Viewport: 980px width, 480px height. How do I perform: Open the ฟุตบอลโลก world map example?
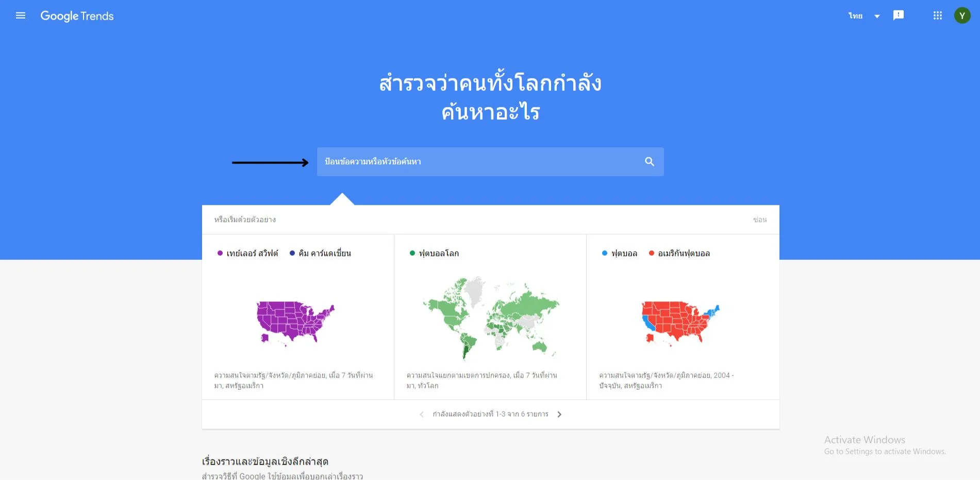[x=490, y=320]
